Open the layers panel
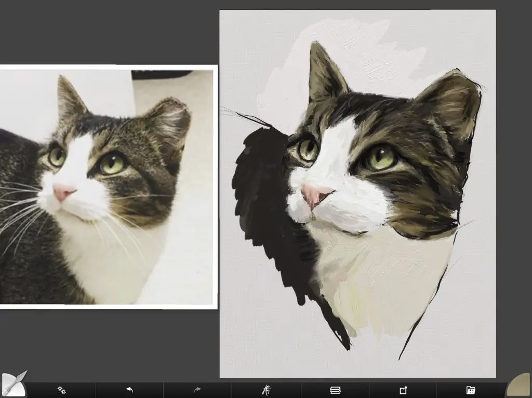Screen dimensions: 532x398 click(x=335, y=390)
